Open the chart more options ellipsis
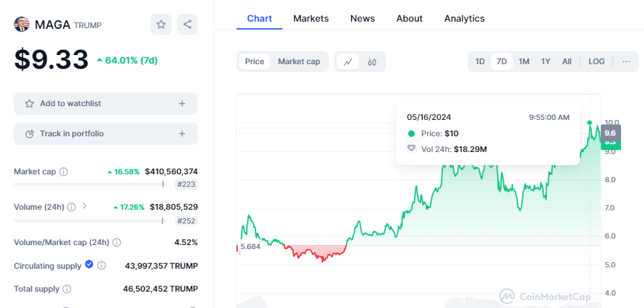The height and width of the screenshot is (308, 644). (626, 62)
